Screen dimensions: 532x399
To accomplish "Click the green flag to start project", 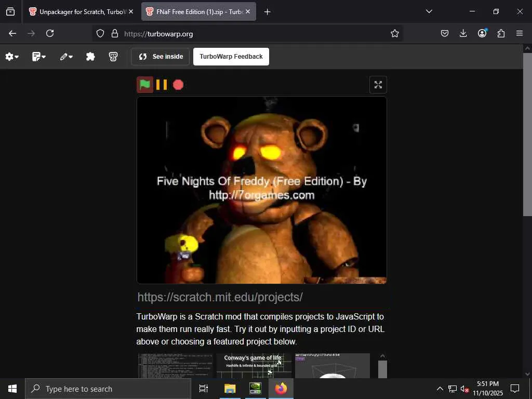I will (x=145, y=85).
